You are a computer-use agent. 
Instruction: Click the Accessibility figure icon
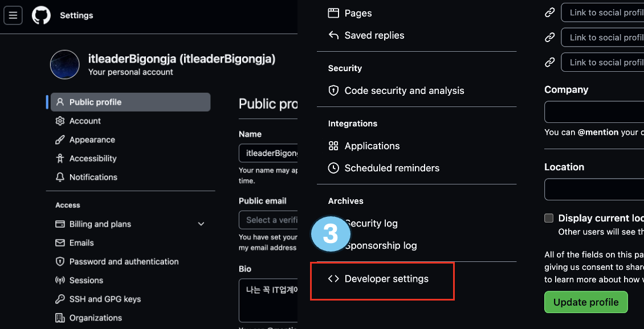tap(60, 158)
